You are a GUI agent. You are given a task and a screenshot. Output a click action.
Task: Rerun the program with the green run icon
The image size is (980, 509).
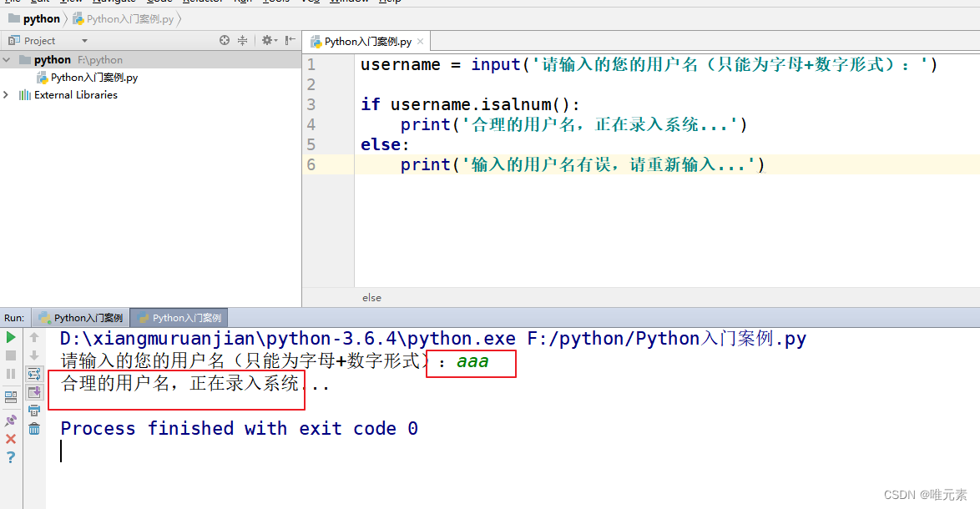[10, 338]
